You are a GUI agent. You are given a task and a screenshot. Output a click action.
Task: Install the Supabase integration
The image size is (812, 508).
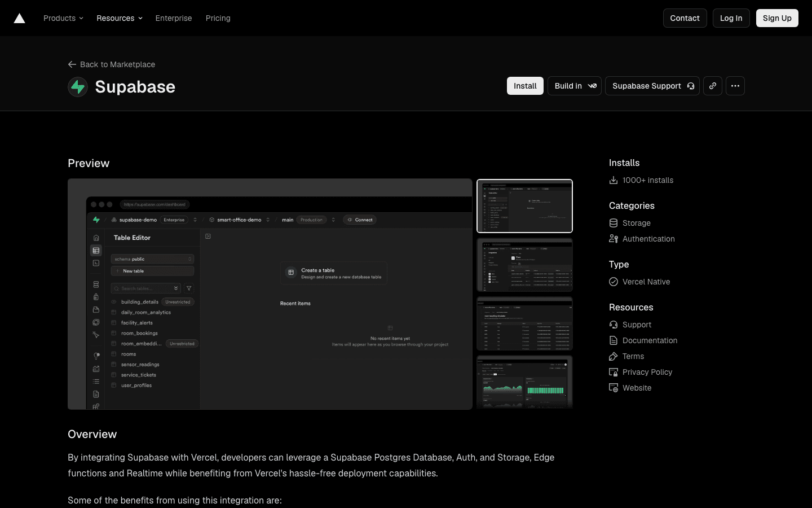point(525,86)
